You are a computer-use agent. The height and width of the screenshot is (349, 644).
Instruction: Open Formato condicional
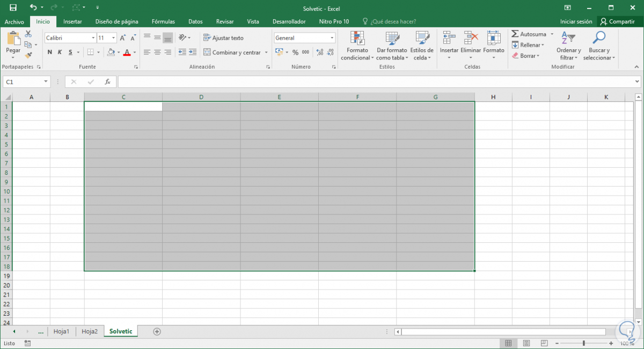(x=357, y=46)
